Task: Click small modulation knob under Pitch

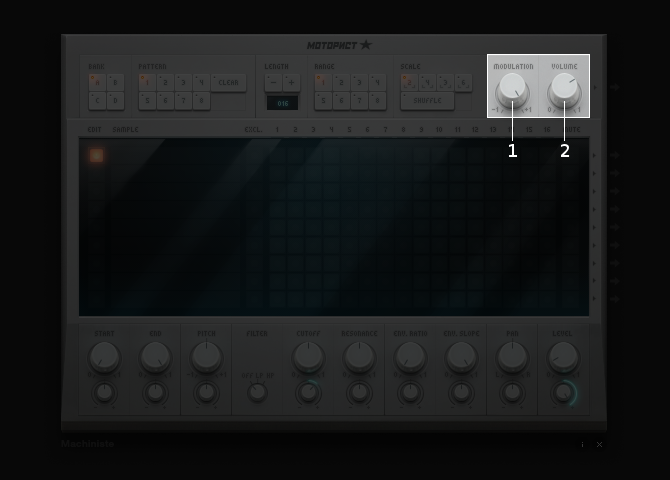Action: pos(206,392)
